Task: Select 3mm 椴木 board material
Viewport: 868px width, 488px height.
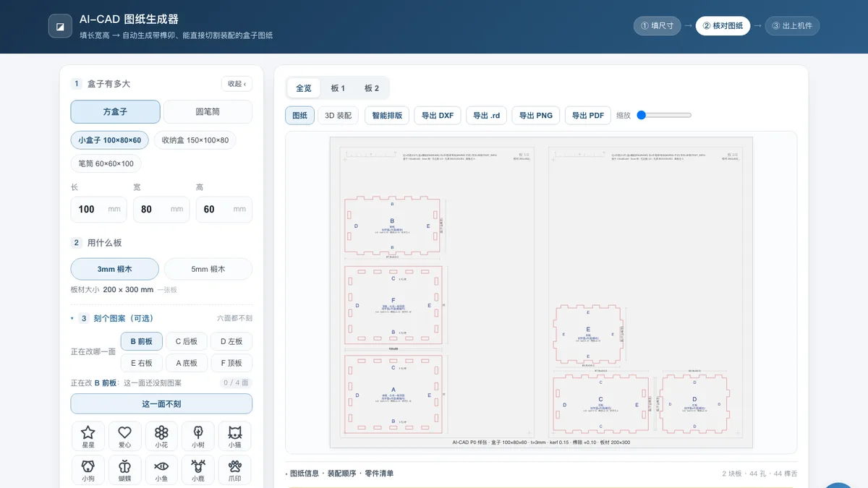Action: pyautogui.click(x=115, y=269)
